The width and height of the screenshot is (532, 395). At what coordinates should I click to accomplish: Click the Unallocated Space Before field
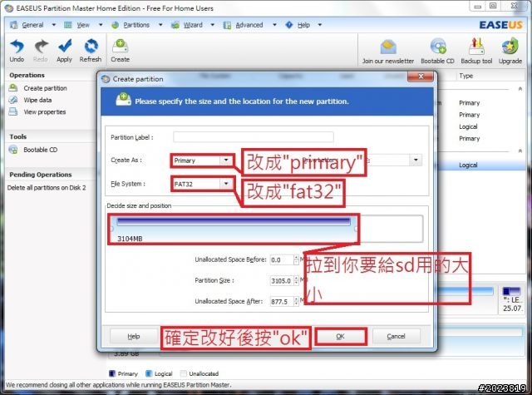pos(282,260)
